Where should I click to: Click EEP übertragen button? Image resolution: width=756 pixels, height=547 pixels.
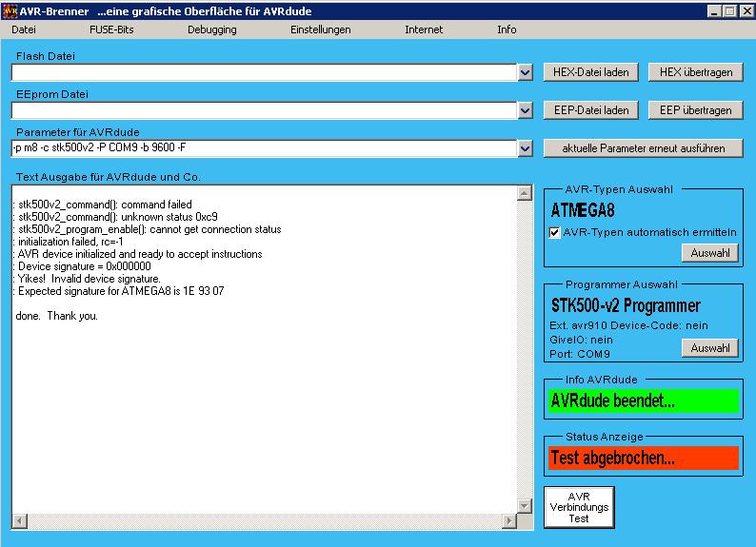[x=695, y=110]
